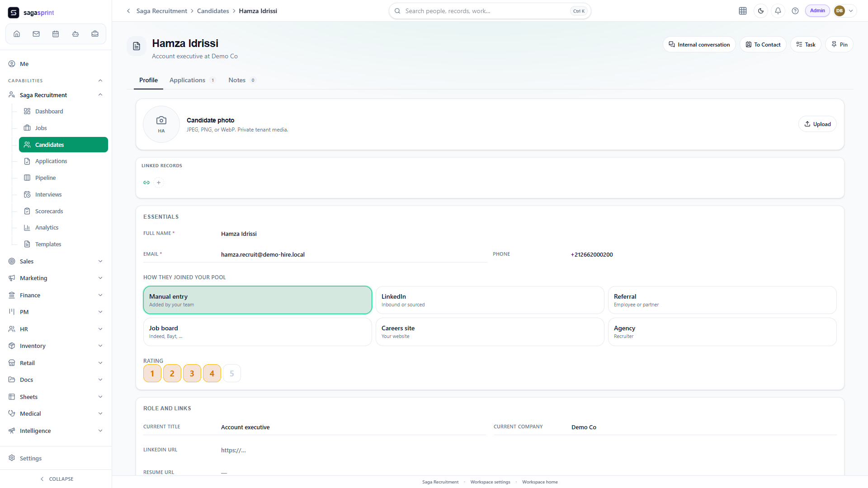Screen dimensions: 868x488
Task: Select Referral as the pool source
Action: (x=722, y=300)
